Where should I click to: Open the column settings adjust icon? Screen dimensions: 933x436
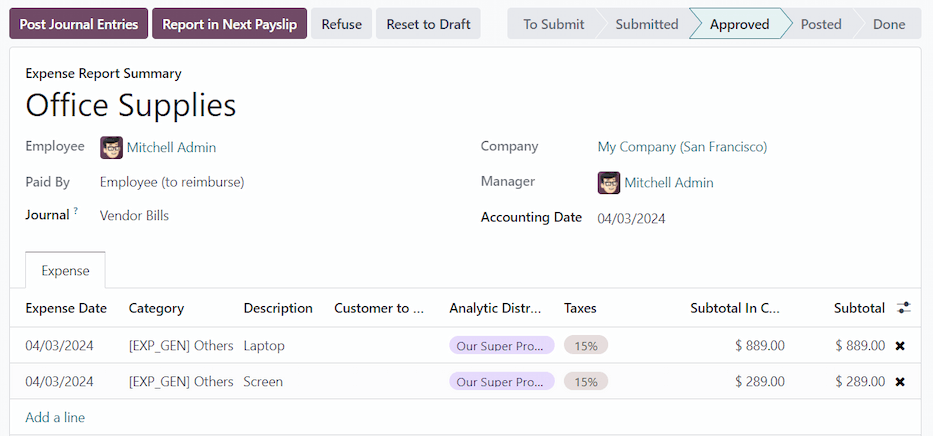[904, 308]
